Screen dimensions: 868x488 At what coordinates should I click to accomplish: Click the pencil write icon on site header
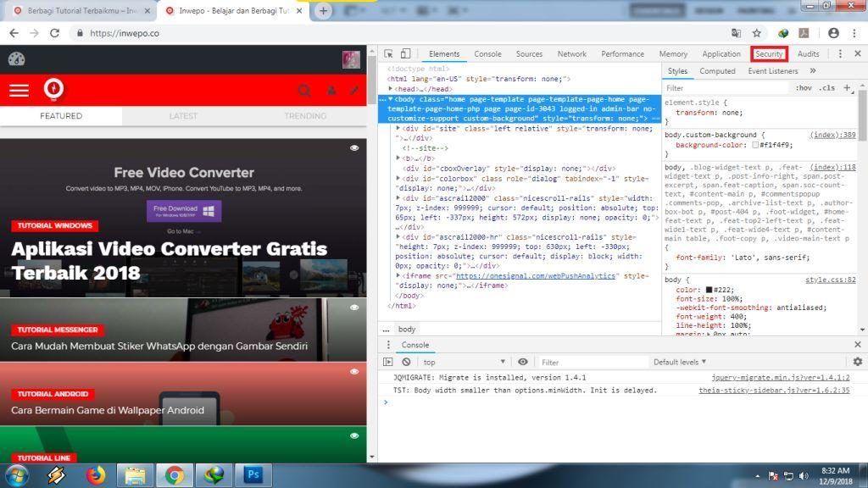coord(353,90)
